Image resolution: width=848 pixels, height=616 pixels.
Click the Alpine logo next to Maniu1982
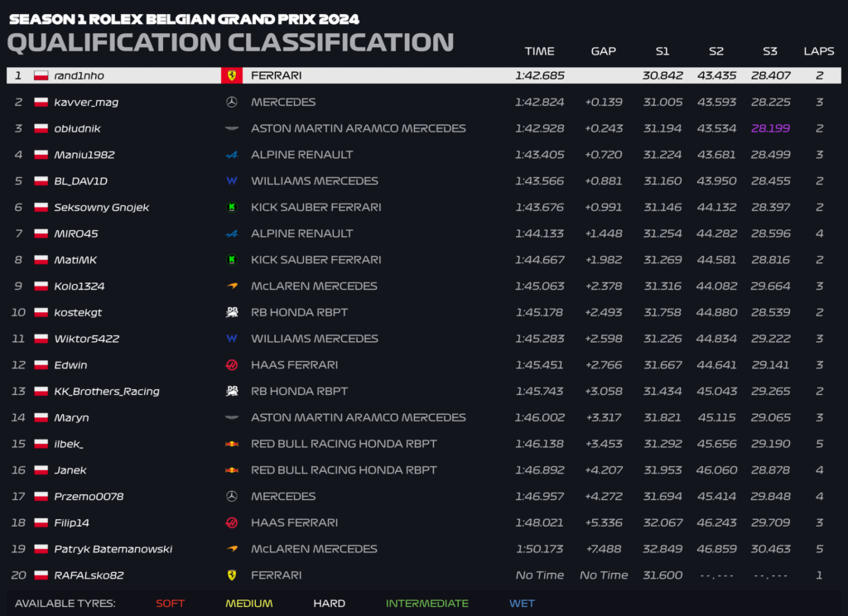(x=232, y=155)
